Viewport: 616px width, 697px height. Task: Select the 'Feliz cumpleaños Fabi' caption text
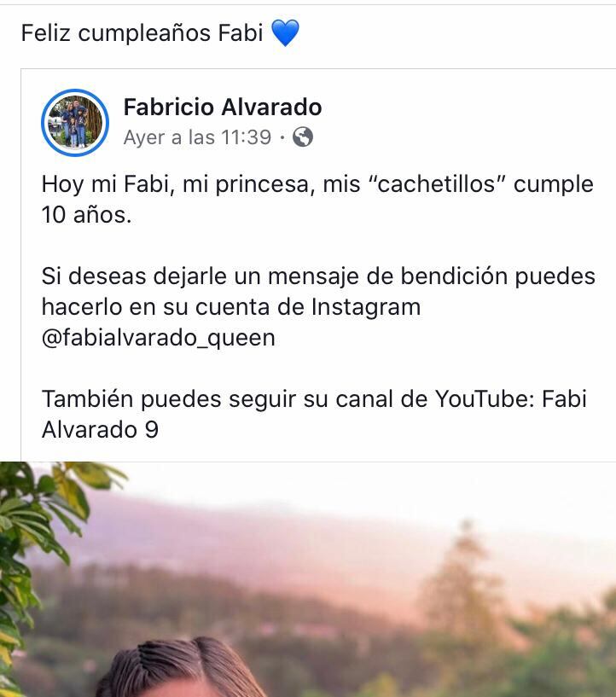[x=142, y=33]
